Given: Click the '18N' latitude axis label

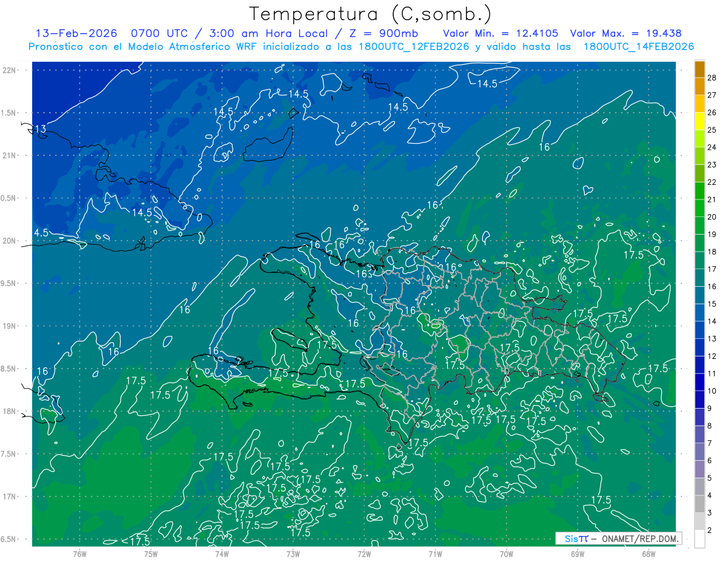Looking at the screenshot, I should [10, 412].
